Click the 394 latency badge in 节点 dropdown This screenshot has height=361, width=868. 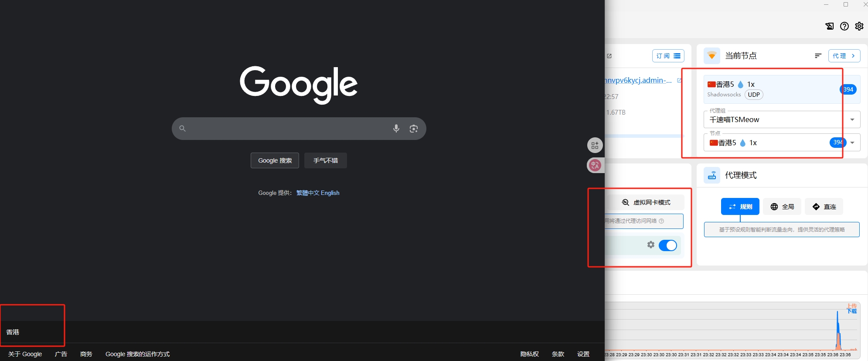(837, 142)
